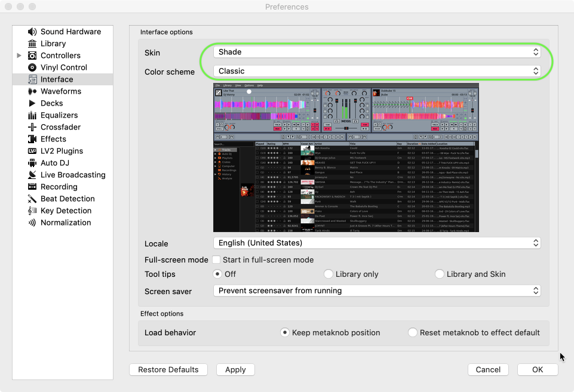Select the Vinyl Control record icon

coord(32,67)
